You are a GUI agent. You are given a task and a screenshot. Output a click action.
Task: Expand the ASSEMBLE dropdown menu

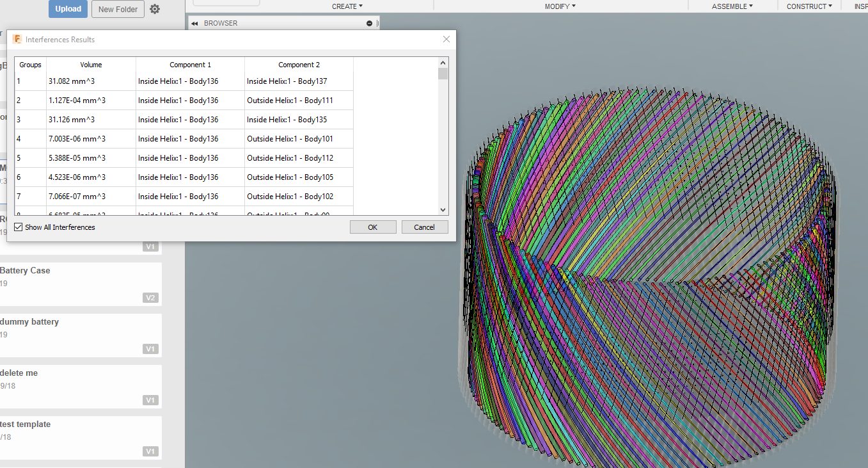tap(732, 6)
